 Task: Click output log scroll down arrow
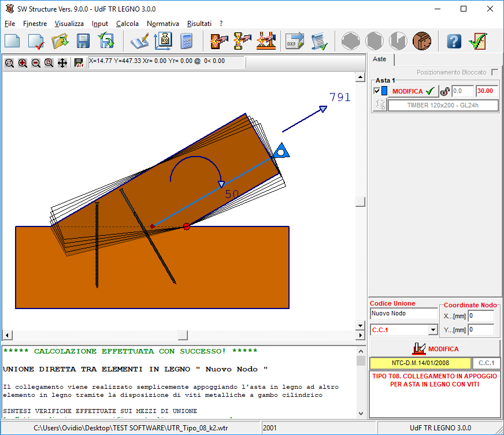(x=361, y=414)
